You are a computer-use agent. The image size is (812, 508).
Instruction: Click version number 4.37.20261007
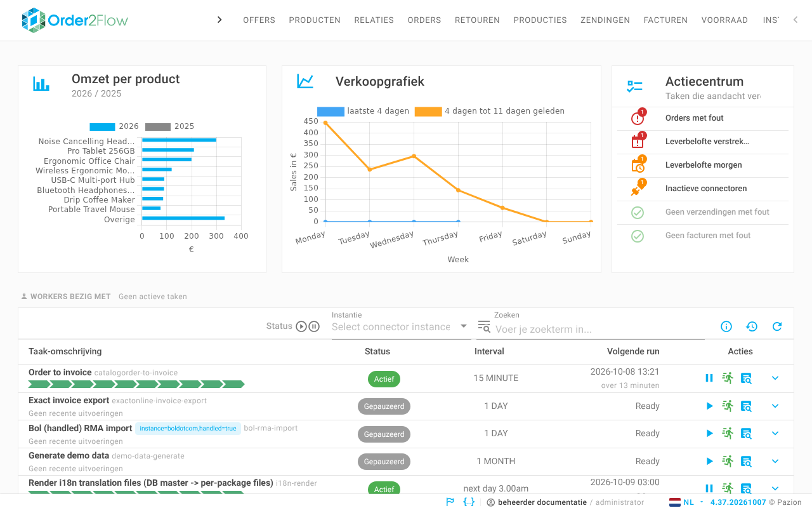[x=738, y=502]
